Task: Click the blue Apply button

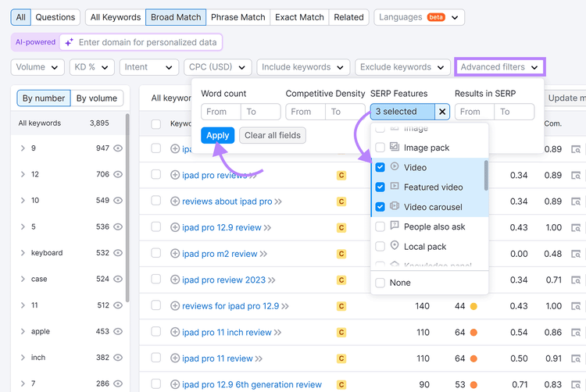Action: (x=217, y=135)
